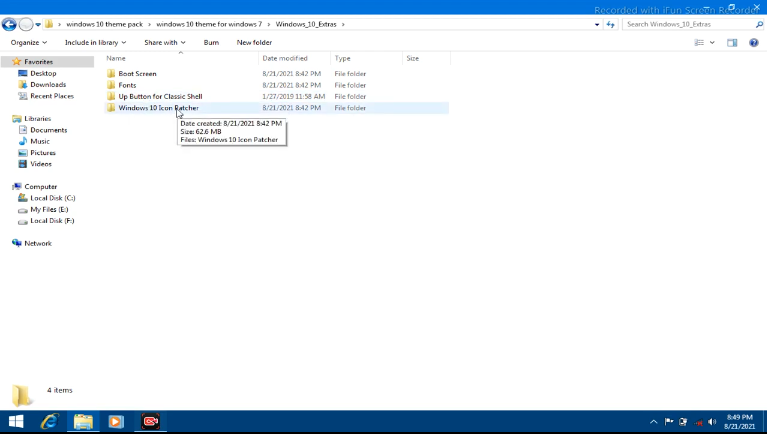Click the search magnifier icon
Screen dimensions: 767x434
pyautogui.click(x=759, y=24)
